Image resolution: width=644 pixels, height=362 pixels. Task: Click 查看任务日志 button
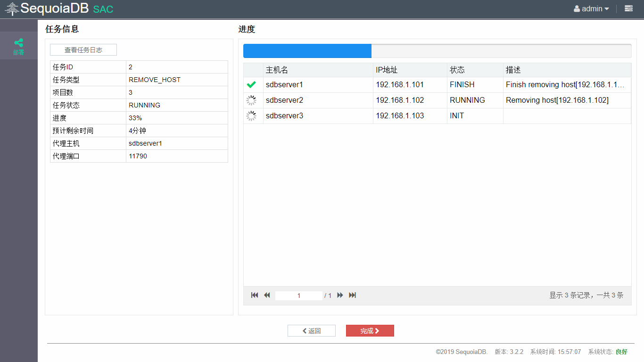[83, 50]
